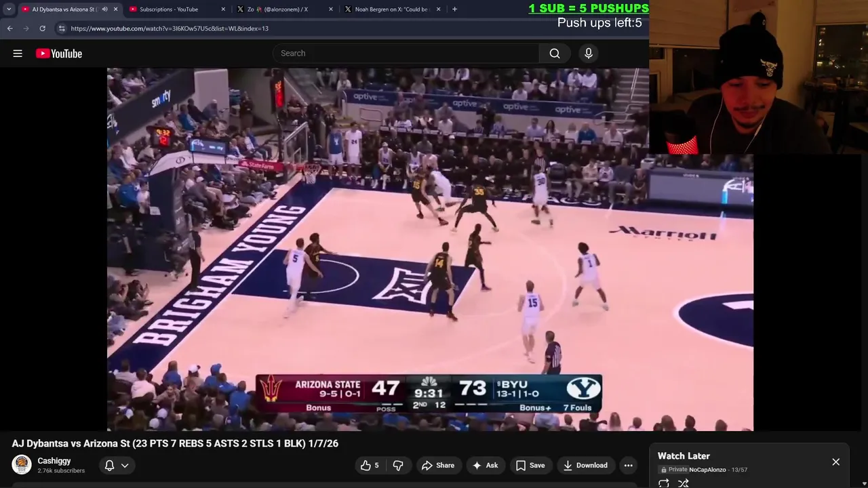Close the Subscriptions - YouTube tab
868x488 pixels.
coord(223,9)
